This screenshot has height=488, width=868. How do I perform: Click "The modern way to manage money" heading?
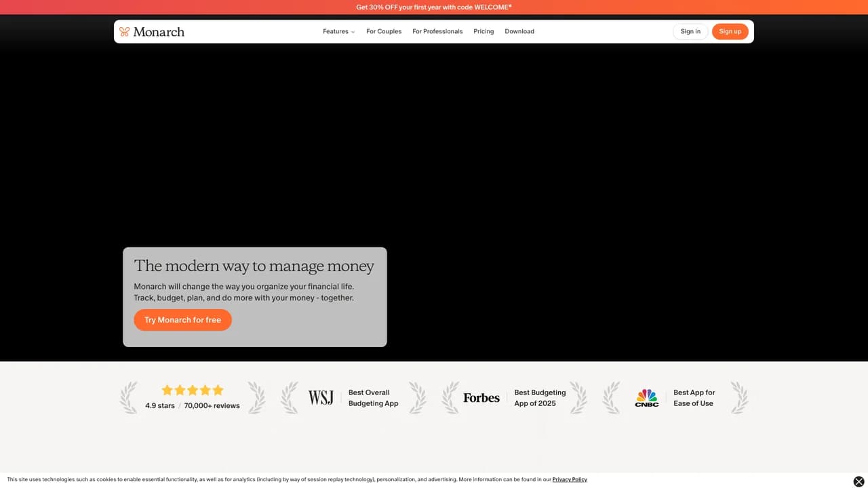(254, 266)
